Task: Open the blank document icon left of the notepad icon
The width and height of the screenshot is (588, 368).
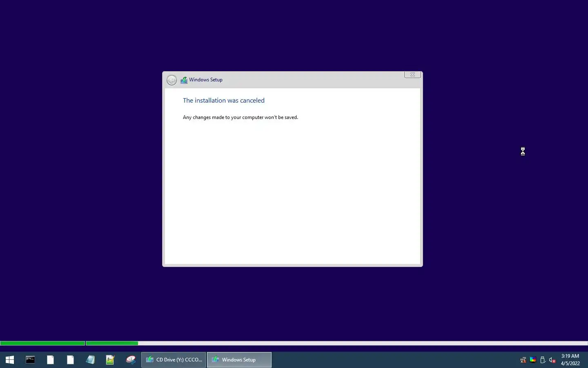Action: [70, 360]
